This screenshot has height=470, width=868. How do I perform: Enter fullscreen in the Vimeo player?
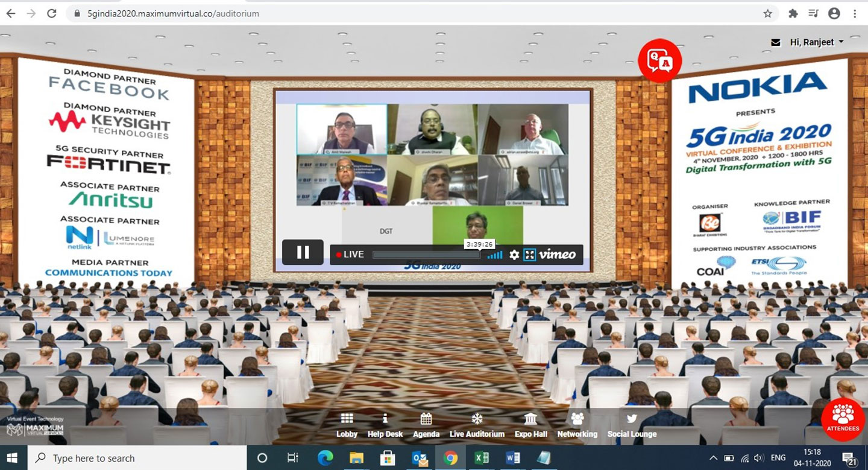point(529,255)
